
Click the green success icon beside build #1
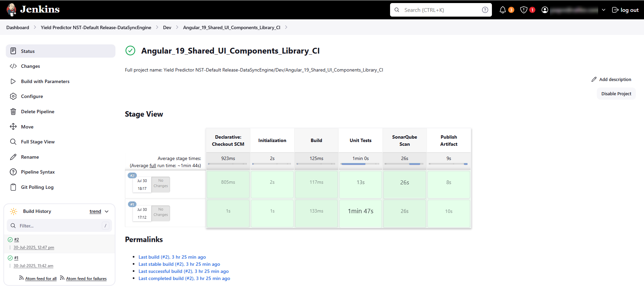pos(10,258)
